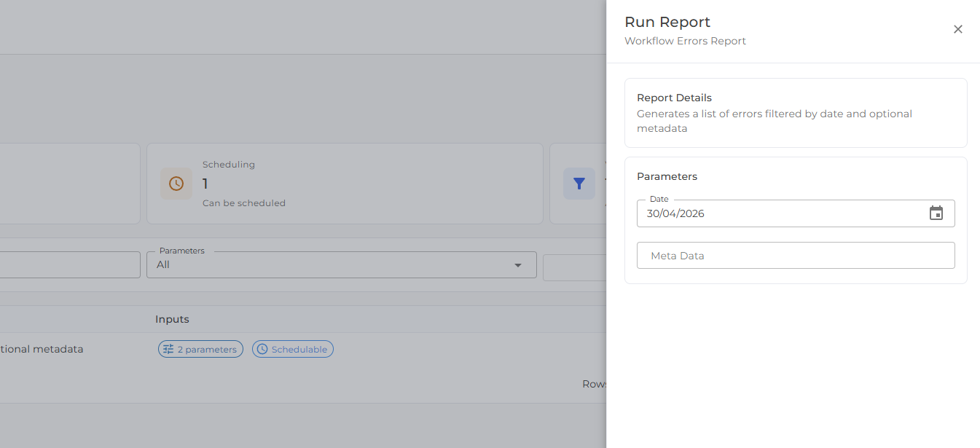Click the Schedulable chip
The width and height of the screenshot is (980, 448).
[x=293, y=350]
